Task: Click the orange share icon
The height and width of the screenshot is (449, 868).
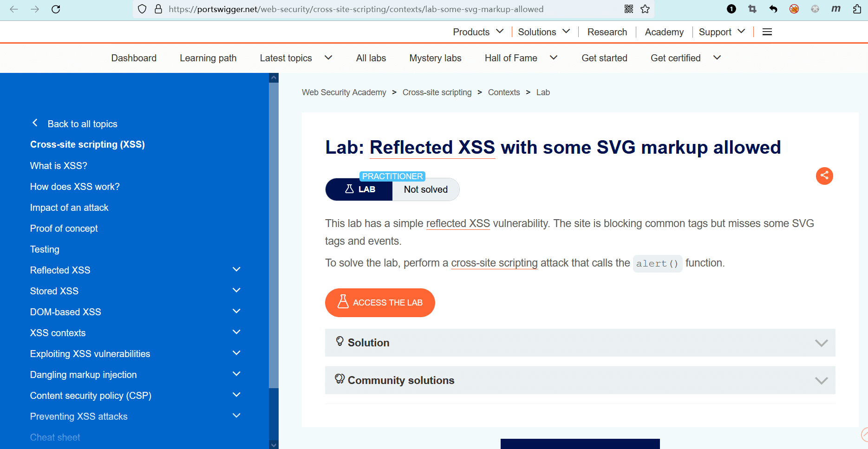Action: coord(824,176)
